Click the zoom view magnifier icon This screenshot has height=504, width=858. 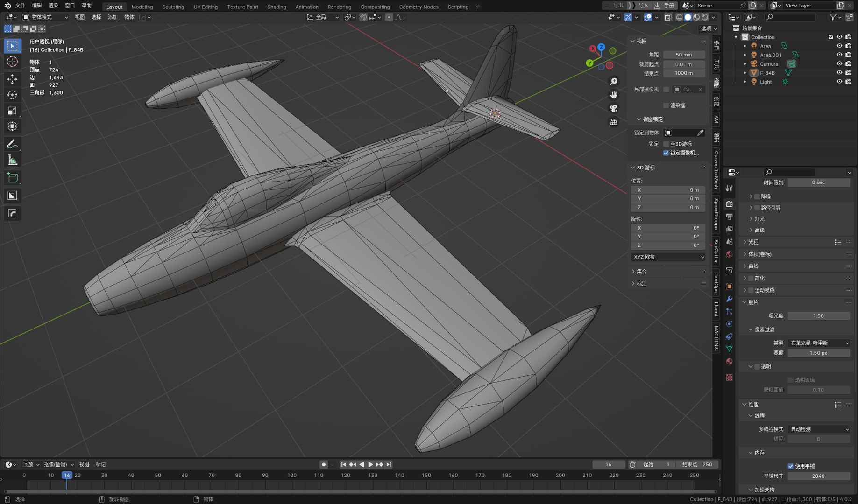pos(614,82)
